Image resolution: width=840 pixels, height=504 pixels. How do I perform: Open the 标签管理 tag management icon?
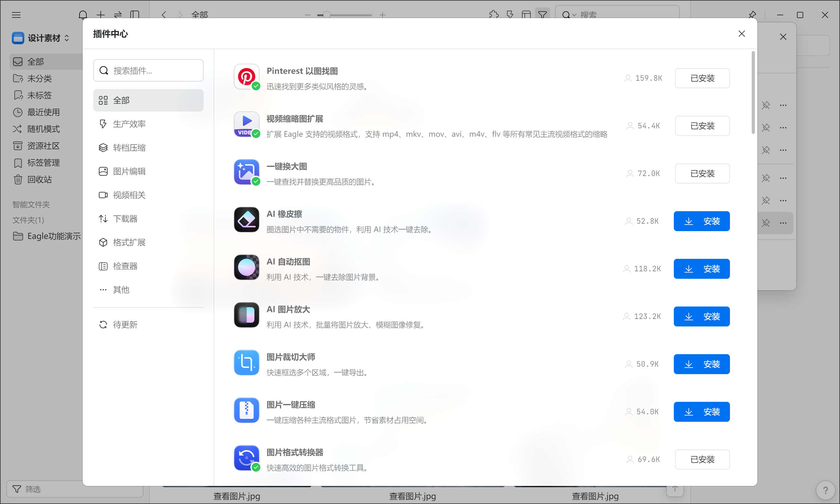(18, 163)
